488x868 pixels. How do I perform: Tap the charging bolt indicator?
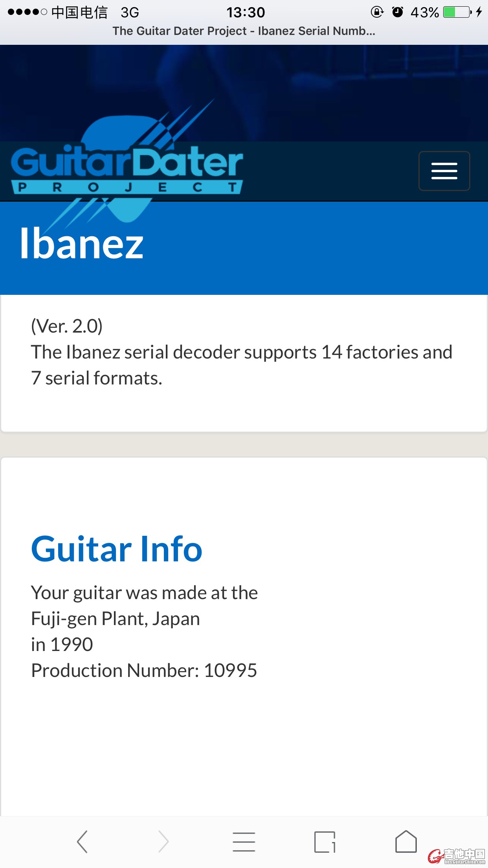pyautogui.click(x=479, y=12)
